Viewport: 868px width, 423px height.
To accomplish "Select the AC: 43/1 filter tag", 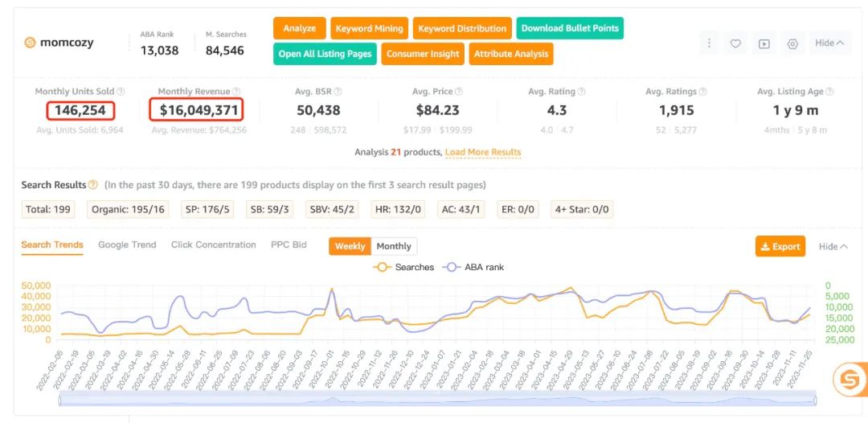I will click(462, 210).
